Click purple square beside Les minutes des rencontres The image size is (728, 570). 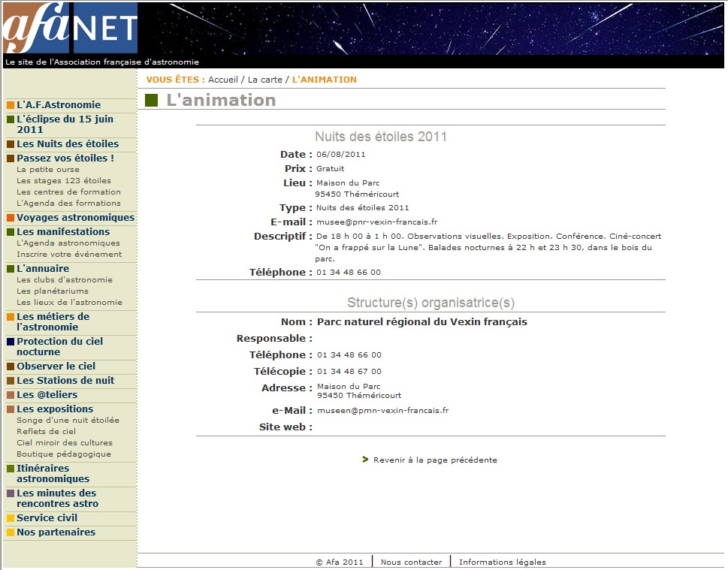11,493
